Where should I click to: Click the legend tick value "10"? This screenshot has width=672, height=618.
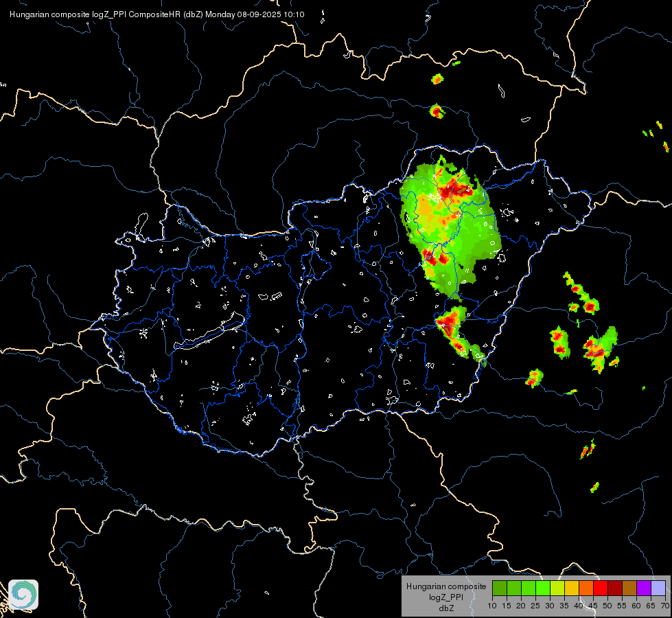point(492,606)
